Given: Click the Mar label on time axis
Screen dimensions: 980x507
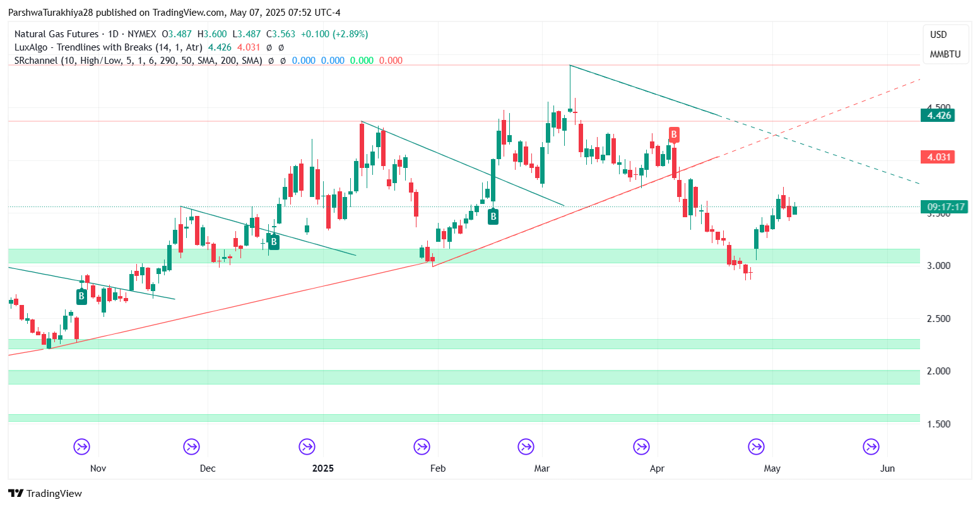Looking at the screenshot, I should 541,468.
